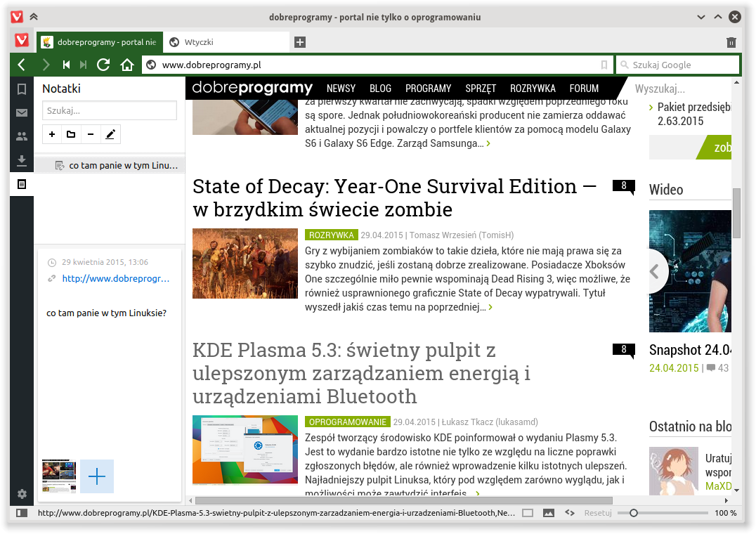Click the video carousel previous arrow
The width and height of the screenshot is (756, 534).
[x=655, y=271]
